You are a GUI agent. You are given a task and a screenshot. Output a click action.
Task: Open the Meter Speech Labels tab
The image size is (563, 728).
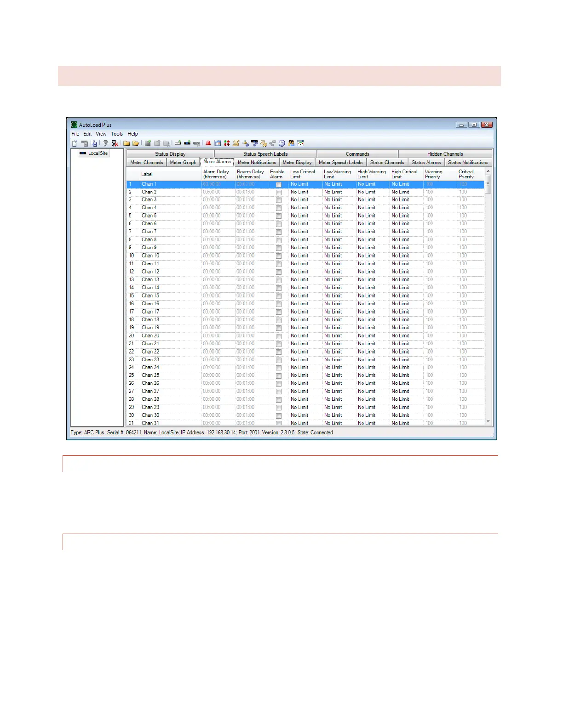[x=340, y=162]
